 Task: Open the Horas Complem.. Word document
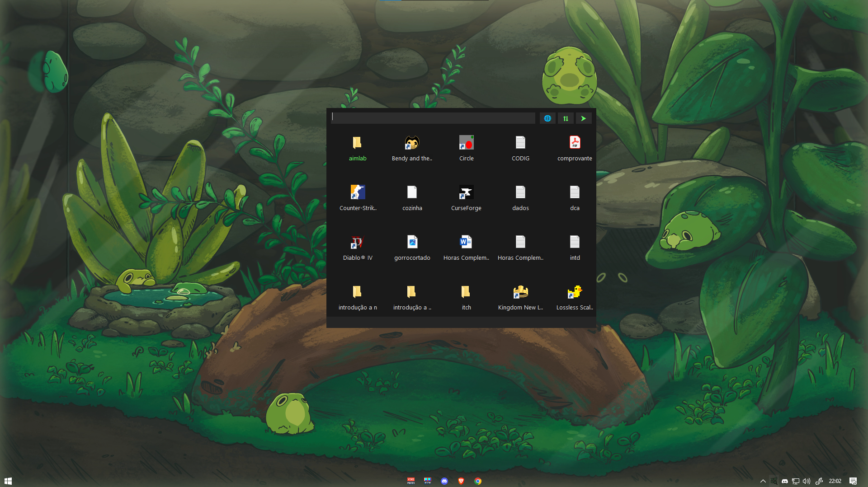click(x=466, y=248)
